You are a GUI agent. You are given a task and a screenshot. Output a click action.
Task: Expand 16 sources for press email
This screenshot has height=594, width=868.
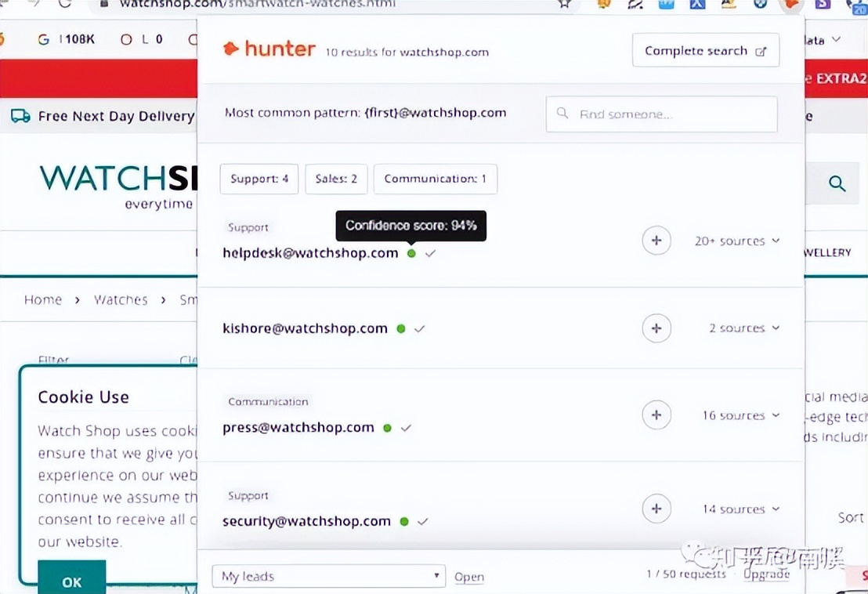click(741, 415)
